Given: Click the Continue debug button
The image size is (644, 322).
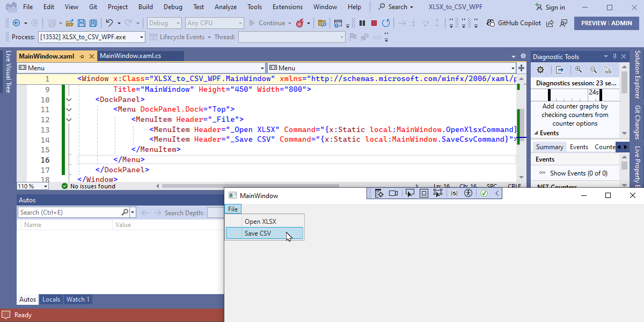Looking at the screenshot, I should tap(267, 23).
